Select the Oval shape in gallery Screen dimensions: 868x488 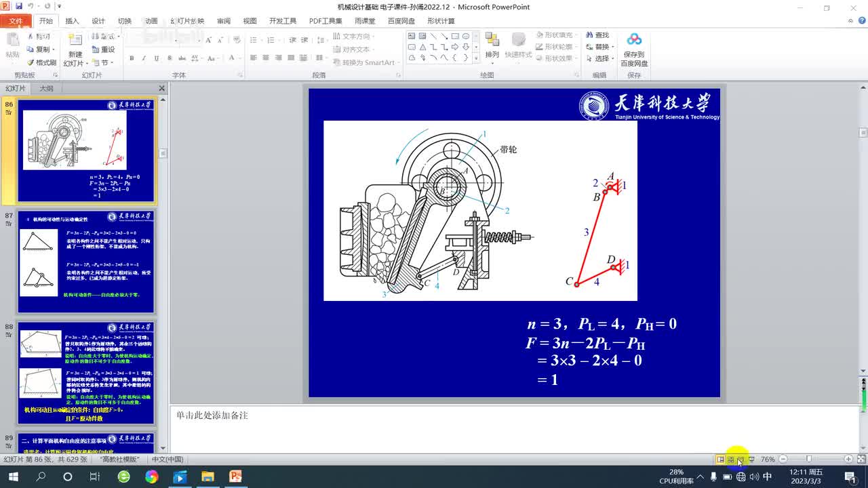(x=466, y=37)
